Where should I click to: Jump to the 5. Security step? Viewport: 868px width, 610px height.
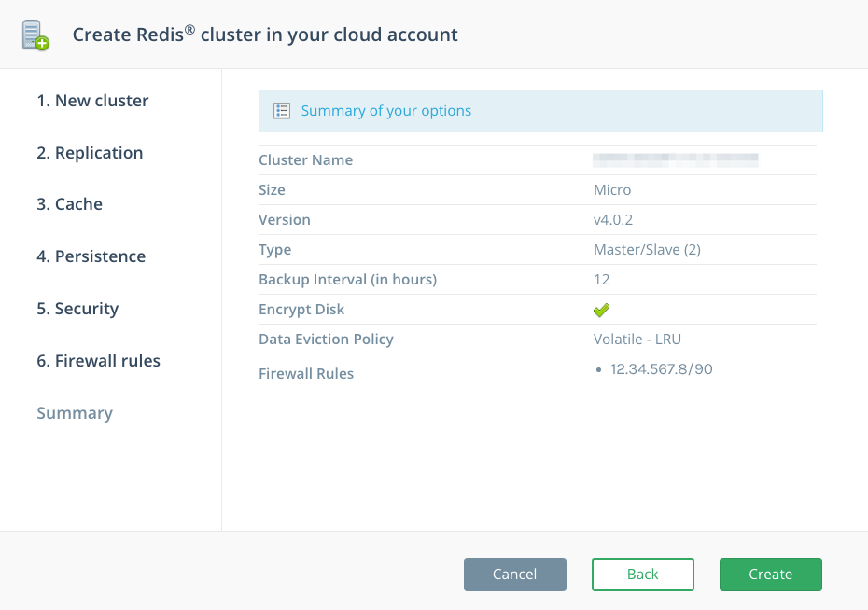[x=77, y=309]
